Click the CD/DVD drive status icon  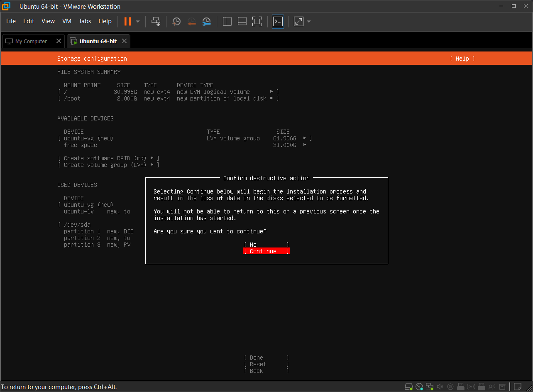419,387
